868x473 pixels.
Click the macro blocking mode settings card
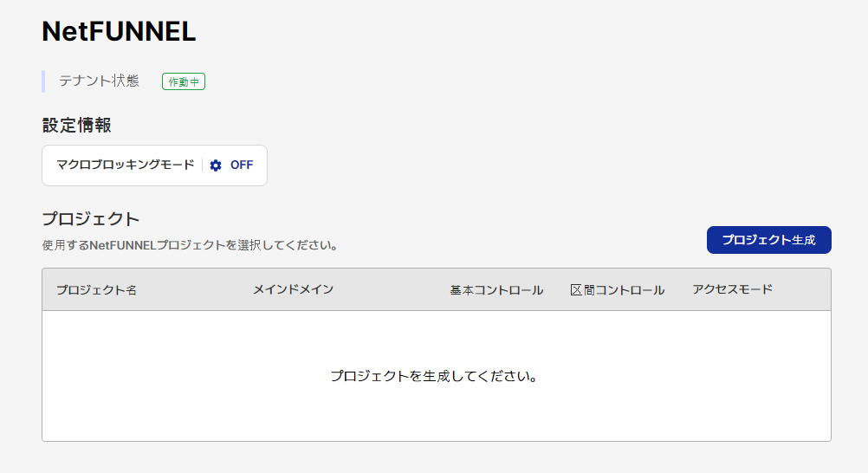tap(154, 165)
